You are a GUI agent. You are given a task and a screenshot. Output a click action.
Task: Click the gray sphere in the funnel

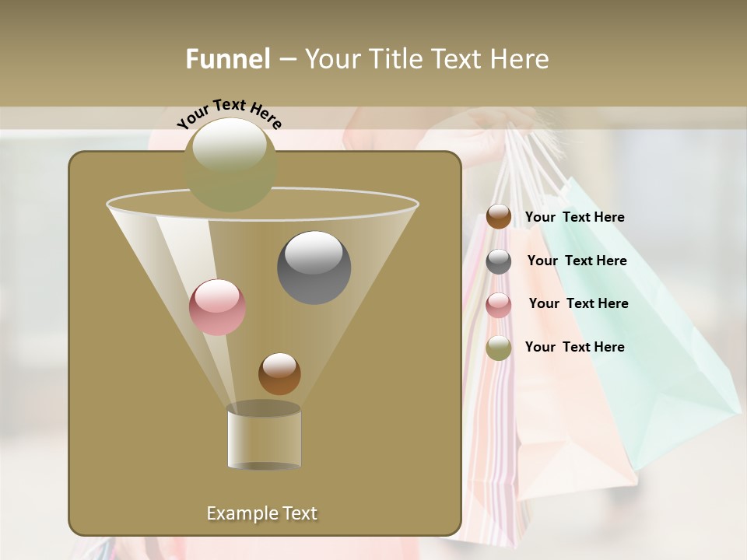(x=314, y=266)
